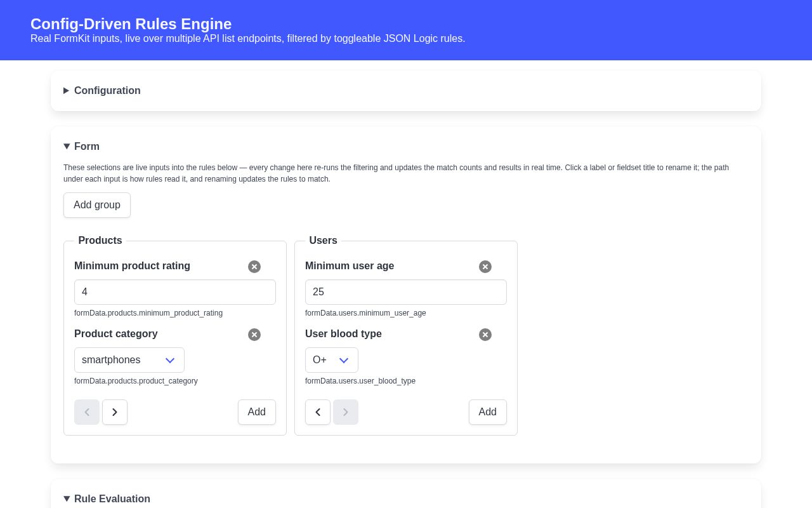Screen dimensions: 812x508
Task: Open the Product category dropdown
Action: [x=129, y=360]
